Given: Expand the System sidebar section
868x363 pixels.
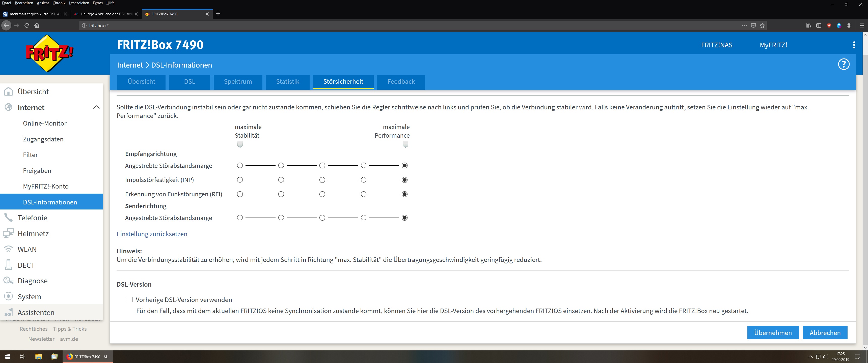Looking at the screenshot, I should click(29, 296).
